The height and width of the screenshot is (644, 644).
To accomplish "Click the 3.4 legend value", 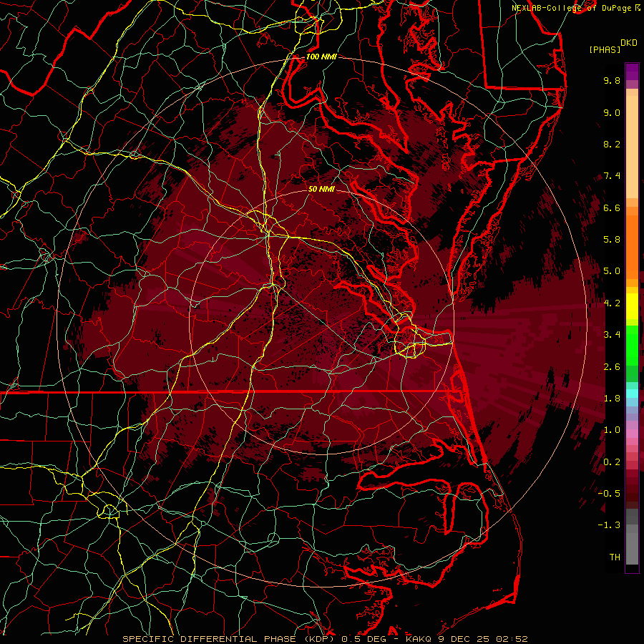I will click(x=612, y=335).
